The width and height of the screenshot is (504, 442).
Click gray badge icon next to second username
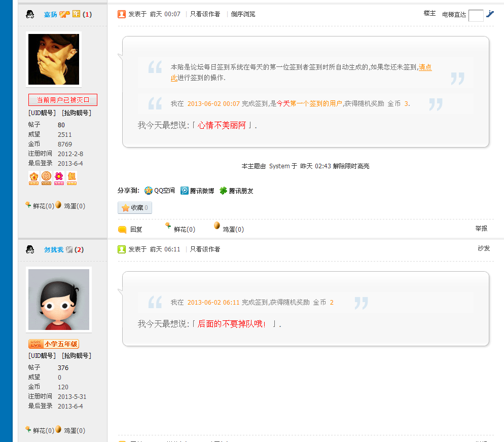click(x=69, y=249)
